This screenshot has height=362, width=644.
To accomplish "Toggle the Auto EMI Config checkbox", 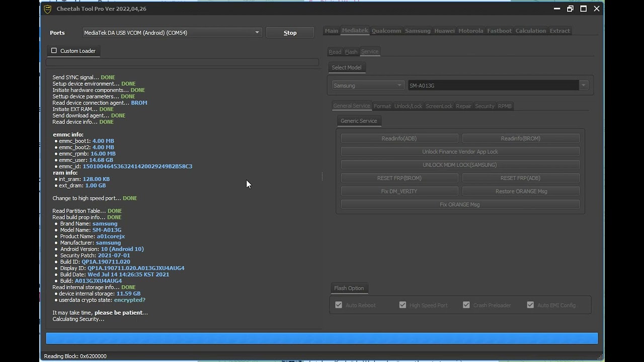I will pos(530,305).
